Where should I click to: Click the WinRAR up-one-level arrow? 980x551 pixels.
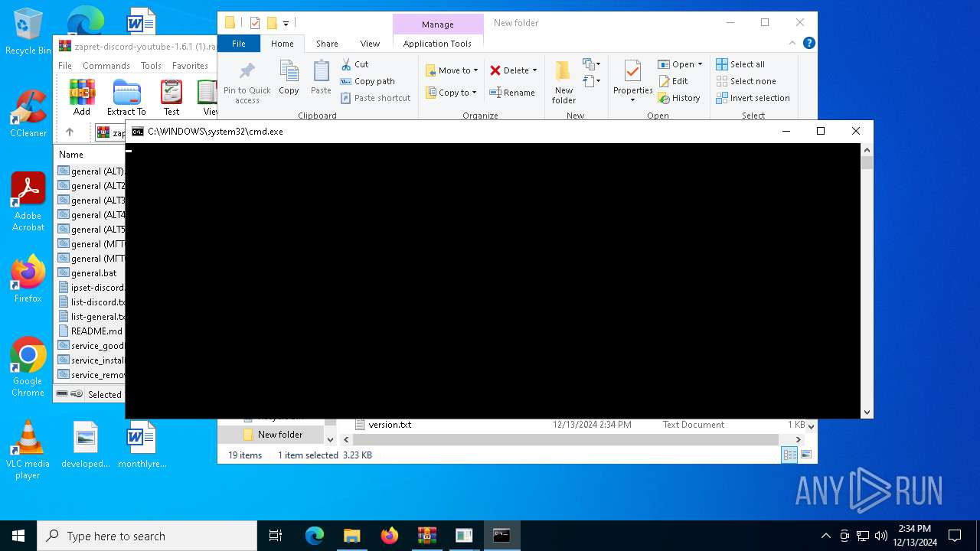(70, 132)
